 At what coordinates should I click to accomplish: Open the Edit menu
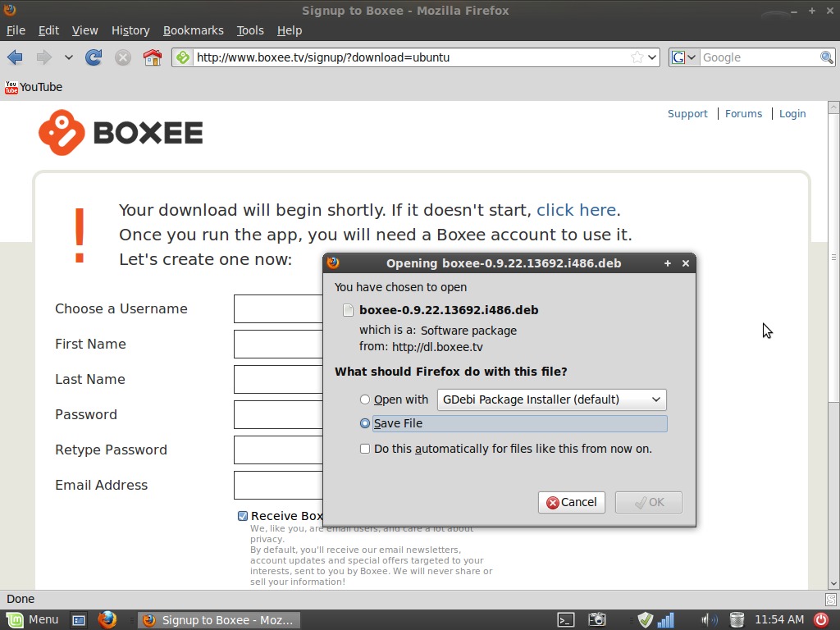click(x=48, y=30)
